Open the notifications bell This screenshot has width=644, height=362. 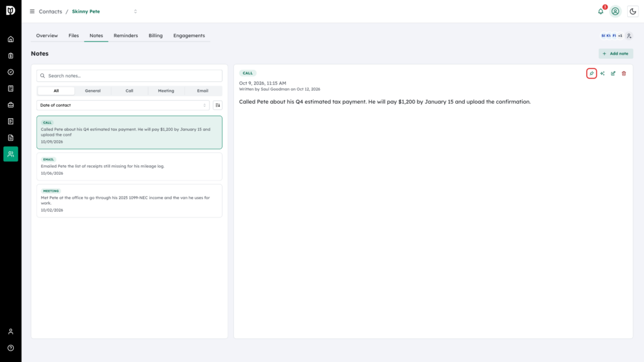[601, 11]
